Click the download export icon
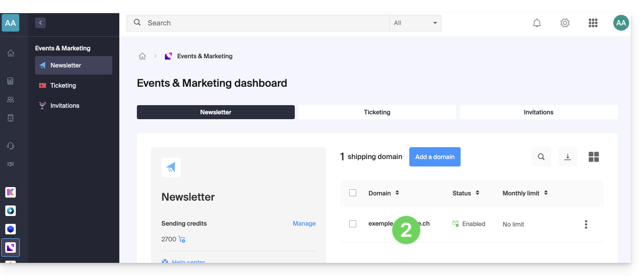Viewport: 644px width, 276px height. pyautogui.click(x=567, y=157)
